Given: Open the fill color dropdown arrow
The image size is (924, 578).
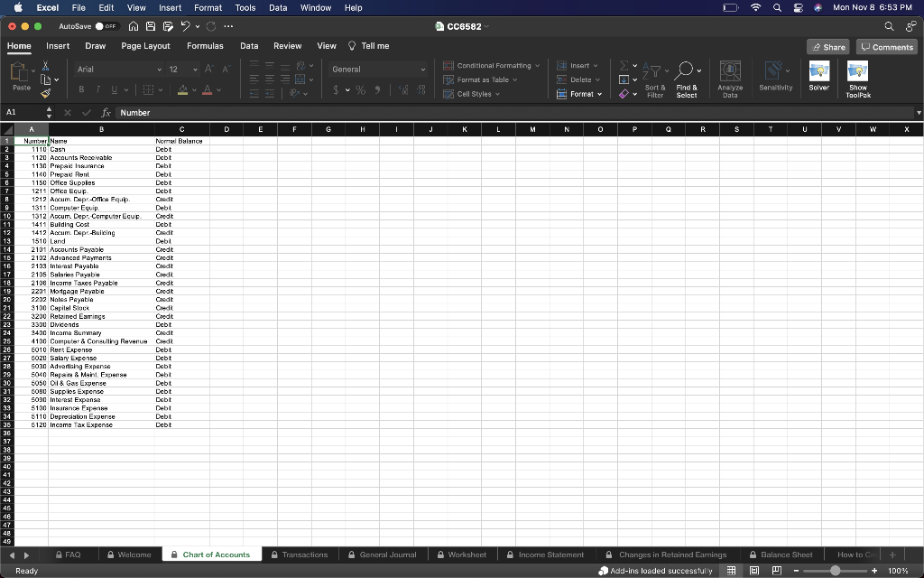Looking at the screenshot, I should pyautogui.click(x=193, y=90).
